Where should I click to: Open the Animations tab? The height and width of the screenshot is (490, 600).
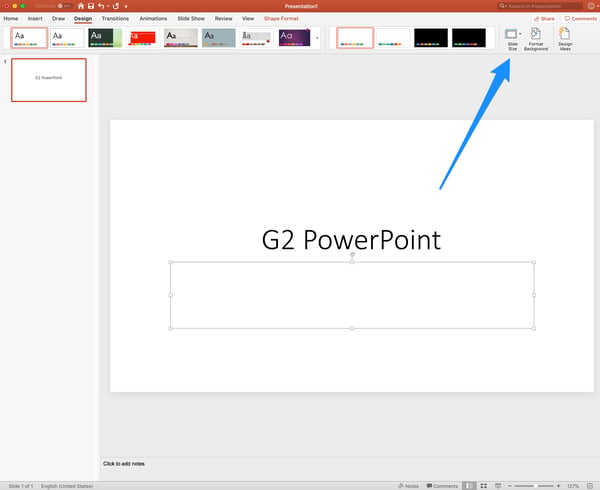click(x=153, y=18)
